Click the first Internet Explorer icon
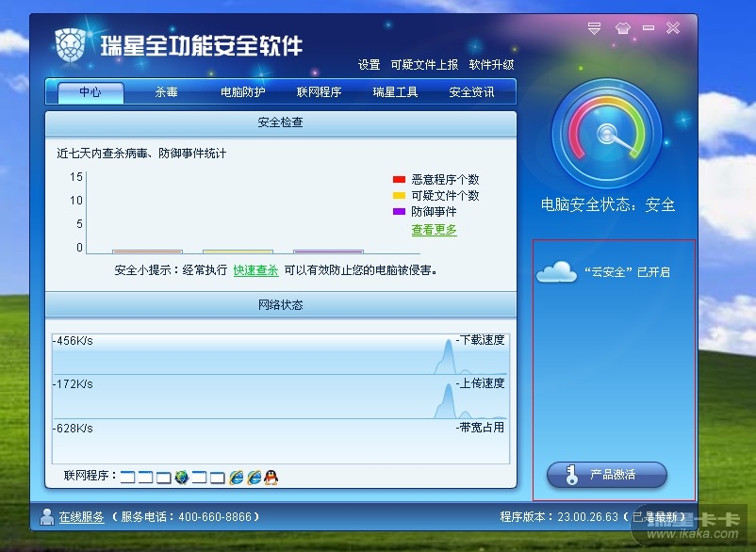The image size is (756, 552). (237, 478)
